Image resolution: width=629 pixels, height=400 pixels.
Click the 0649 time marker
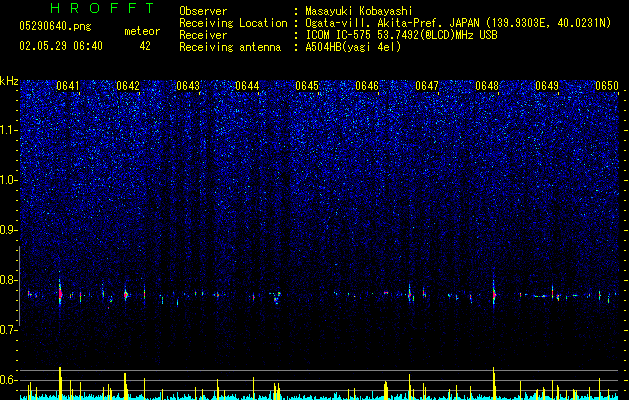click(547, 86)
